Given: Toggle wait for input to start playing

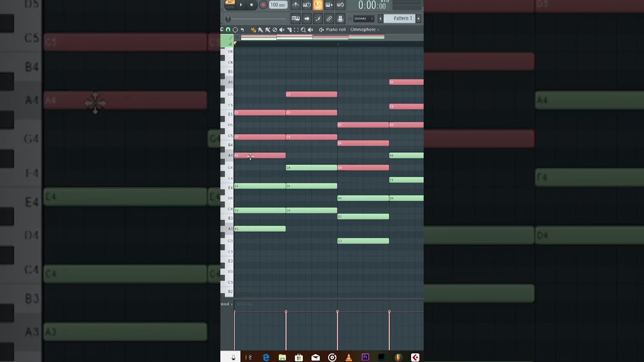Looking at the screenshot, I should [307, 5].
